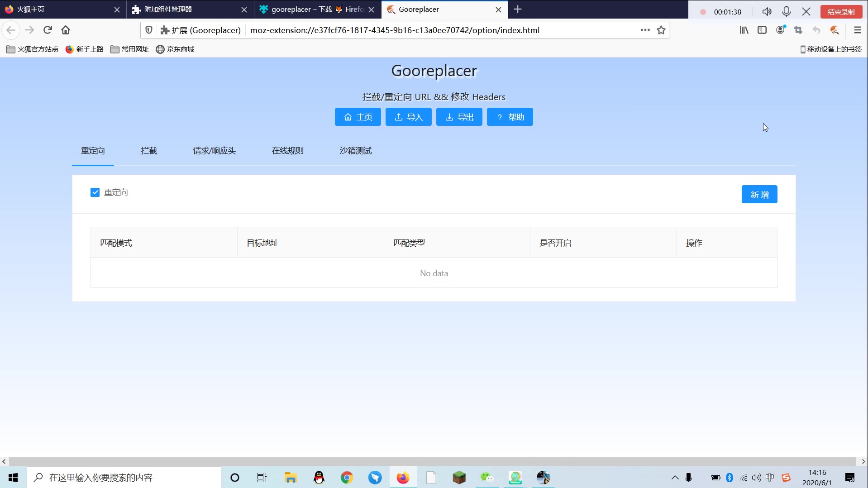Cancel recording with X icon
Viewport: 868px width, 488px height.
point(806,12)
